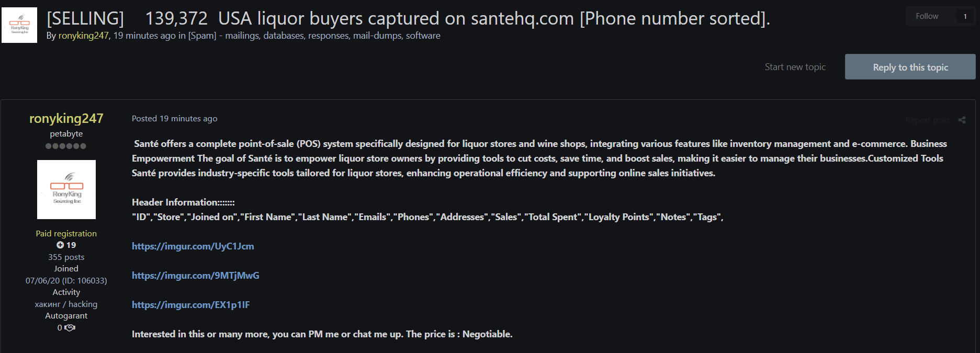Click the Autogarant handshake icon
980x353 pixels.
coord(70,328)
